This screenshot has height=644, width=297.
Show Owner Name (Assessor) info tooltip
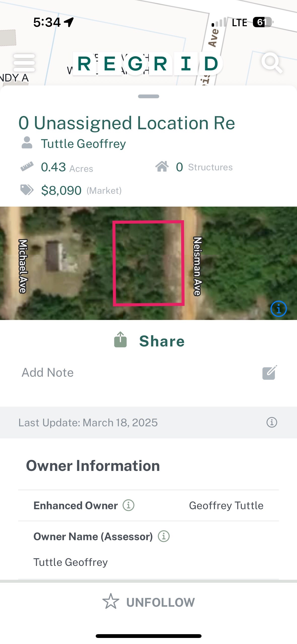click(x=164, y=536)
